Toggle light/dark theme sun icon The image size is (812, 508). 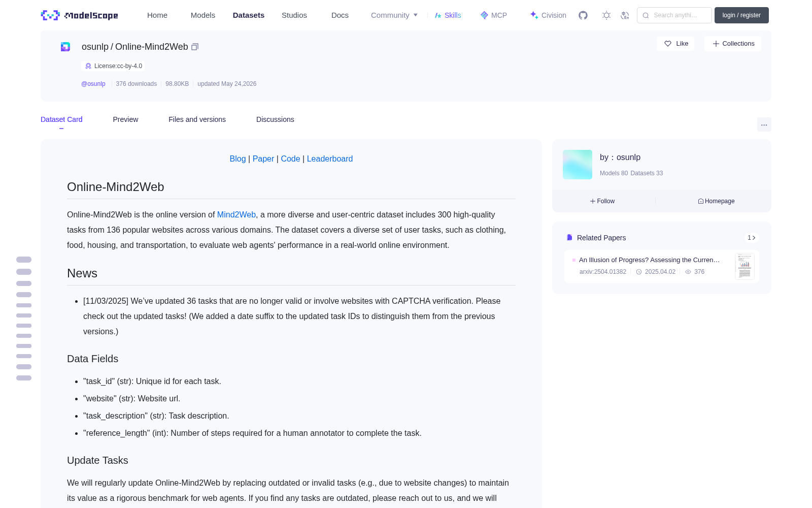[x=606, y=15]
